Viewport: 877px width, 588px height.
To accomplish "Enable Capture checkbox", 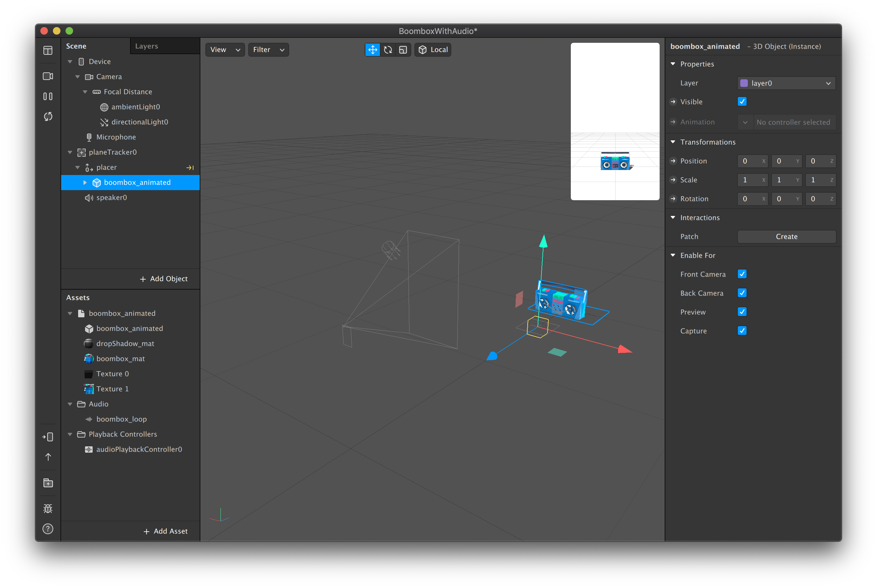I will pyautogui.click(x=742, y=330).
